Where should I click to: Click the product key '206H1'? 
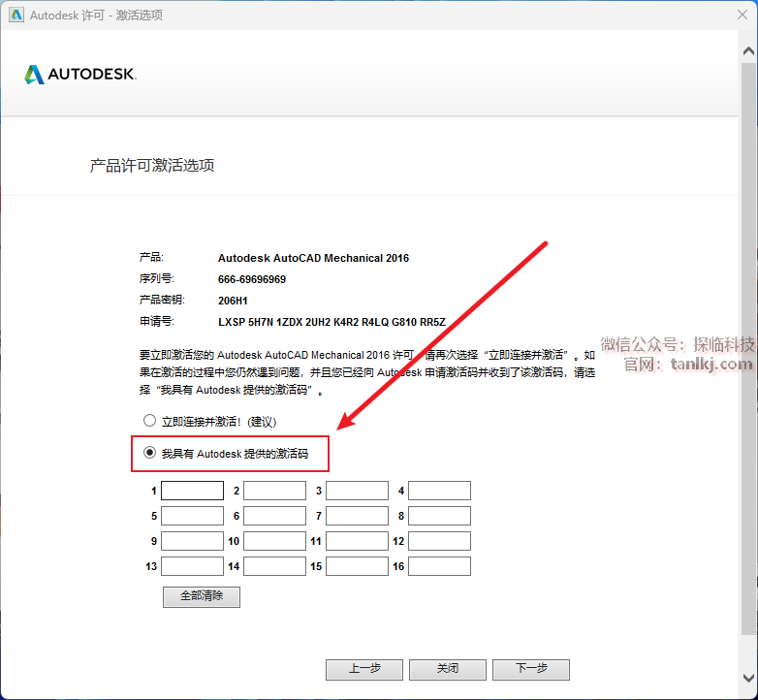(x=233, y=301)
